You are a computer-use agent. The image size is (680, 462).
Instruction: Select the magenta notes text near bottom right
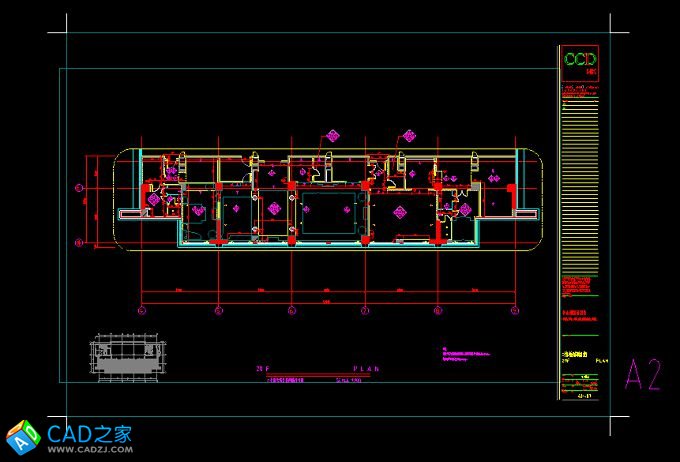point(470,353)
